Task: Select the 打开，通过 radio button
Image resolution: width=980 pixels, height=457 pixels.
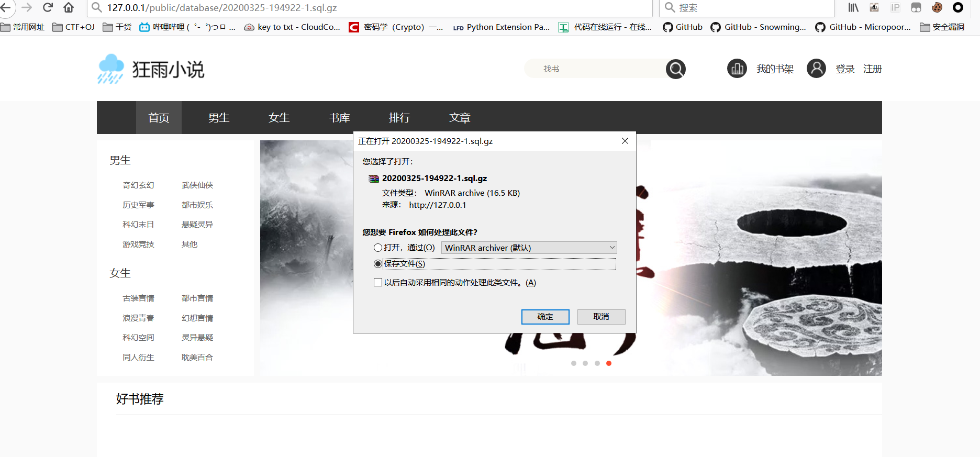Action: (377, 248)
